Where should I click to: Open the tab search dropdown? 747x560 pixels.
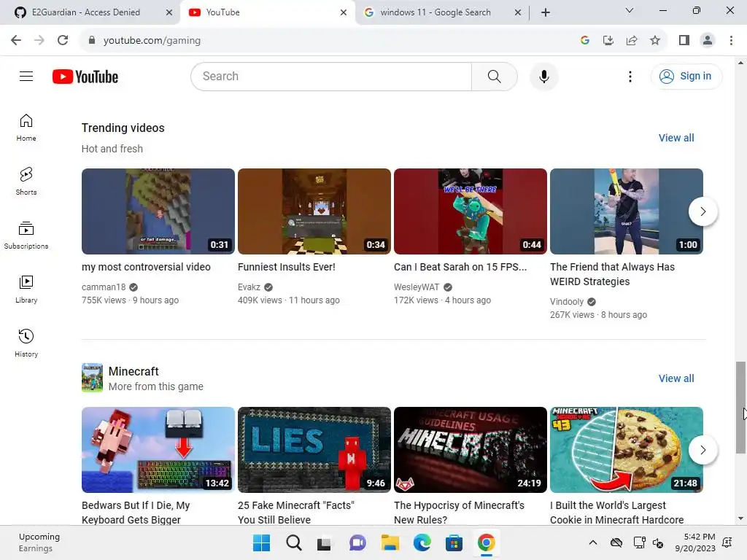click(x=630, y=10)
